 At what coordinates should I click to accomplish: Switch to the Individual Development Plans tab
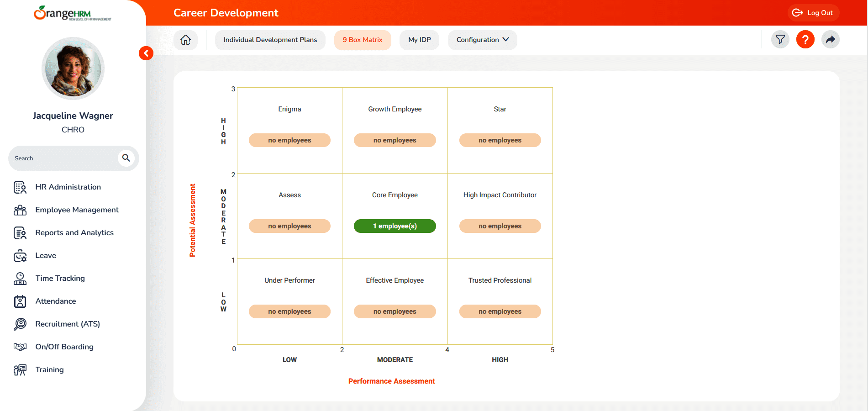coord(270,40)
